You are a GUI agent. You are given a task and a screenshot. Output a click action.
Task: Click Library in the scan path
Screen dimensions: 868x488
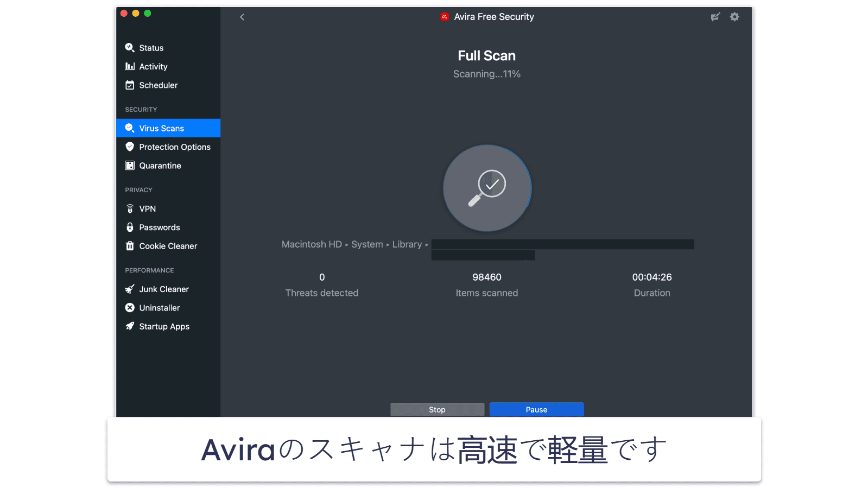point(407,244)
